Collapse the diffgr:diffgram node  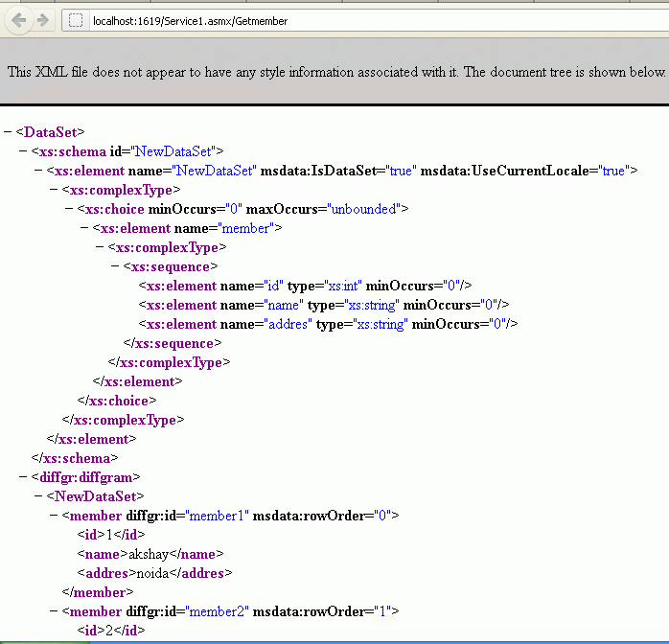(x=23, y=477)
